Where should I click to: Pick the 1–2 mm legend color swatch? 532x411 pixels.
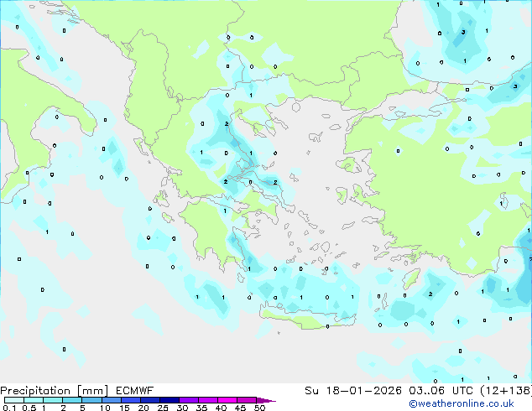tap(53, 400)
